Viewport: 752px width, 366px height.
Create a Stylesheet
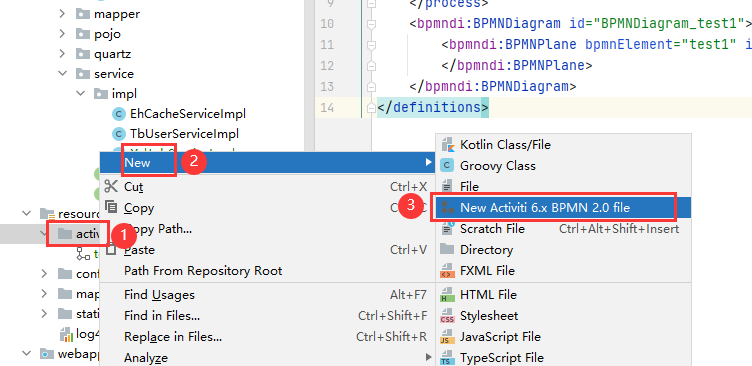tap(563, 316)
